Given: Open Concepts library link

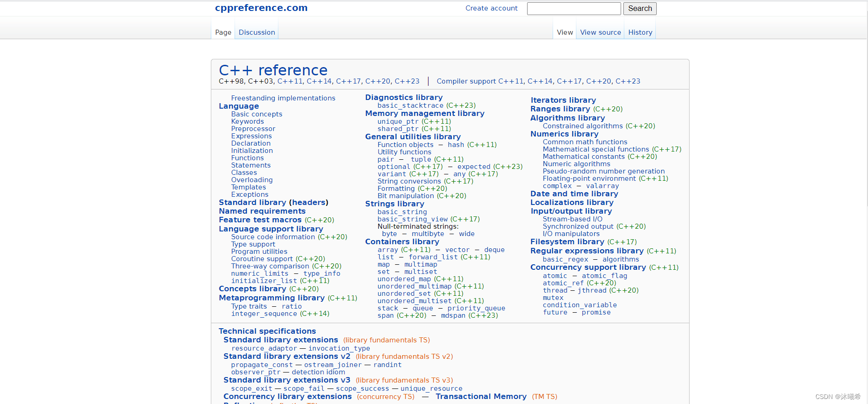Looking at the screenshot, I should [x=252, y=289].
